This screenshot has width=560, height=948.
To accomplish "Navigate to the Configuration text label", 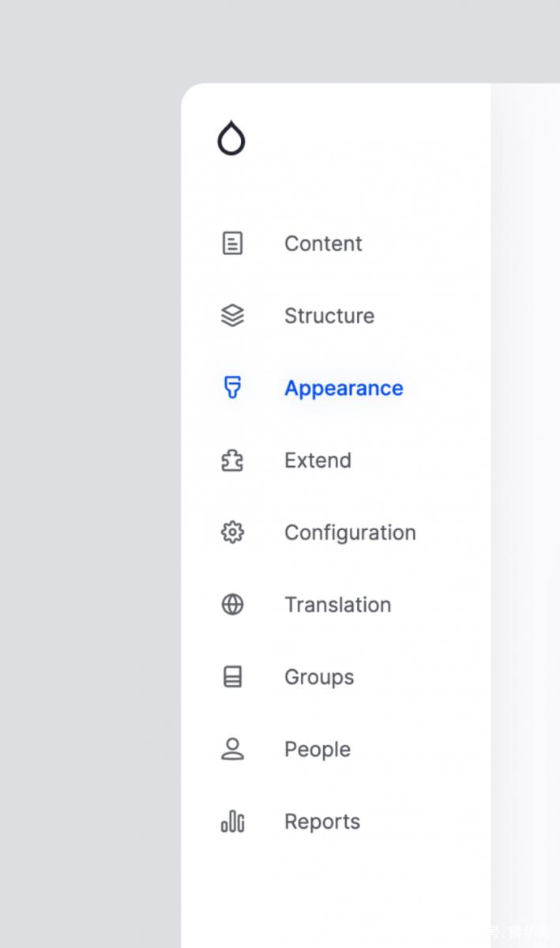I will pyautogui.click(x=350, y=533).
